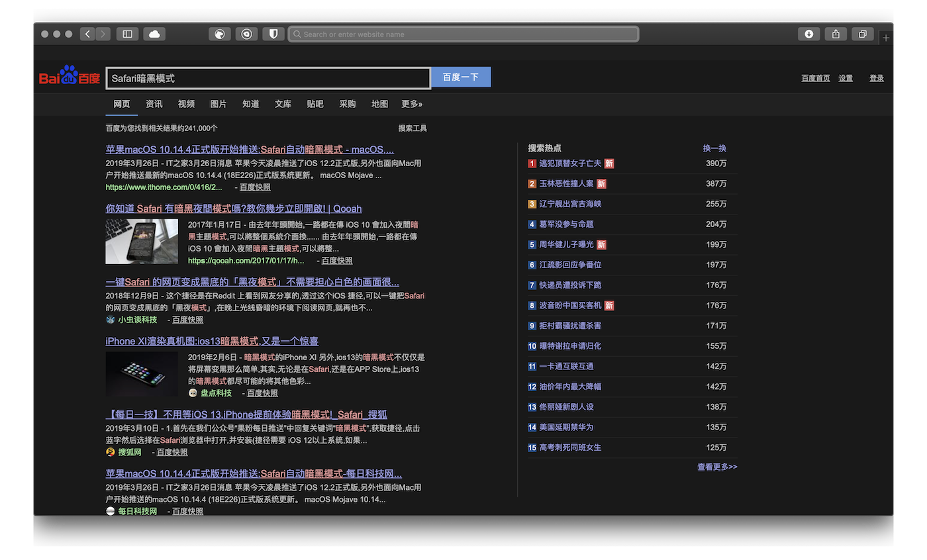Toggle the Safari sidebar button
This screenshot has height=560, width=927.
127,34
